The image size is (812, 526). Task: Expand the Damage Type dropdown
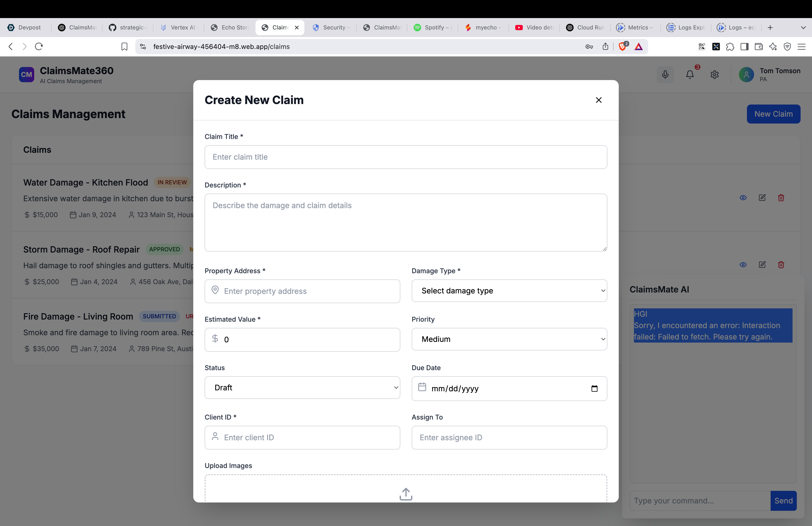click(x=509, y=291)
